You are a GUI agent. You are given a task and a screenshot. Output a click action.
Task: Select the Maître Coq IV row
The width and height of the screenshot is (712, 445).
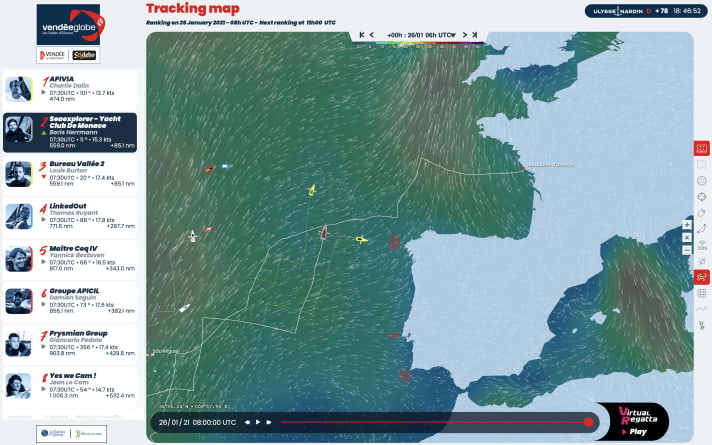70,259
